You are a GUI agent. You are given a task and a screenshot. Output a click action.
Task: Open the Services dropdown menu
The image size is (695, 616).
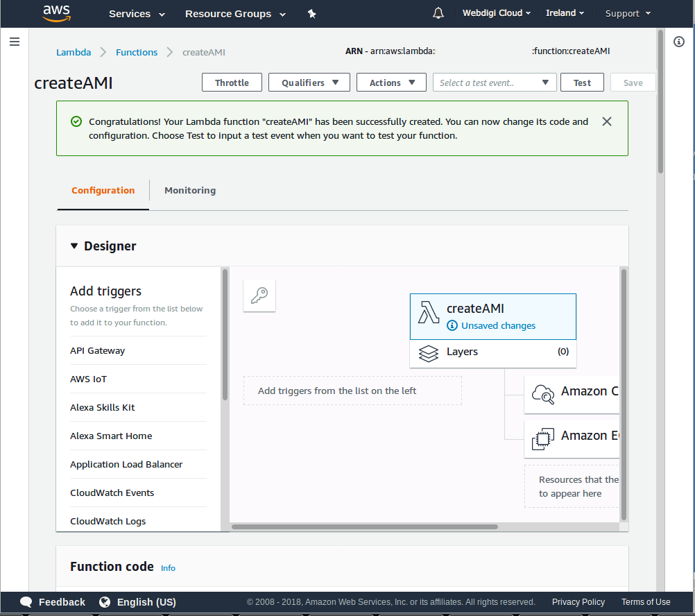tap(137, 14)
